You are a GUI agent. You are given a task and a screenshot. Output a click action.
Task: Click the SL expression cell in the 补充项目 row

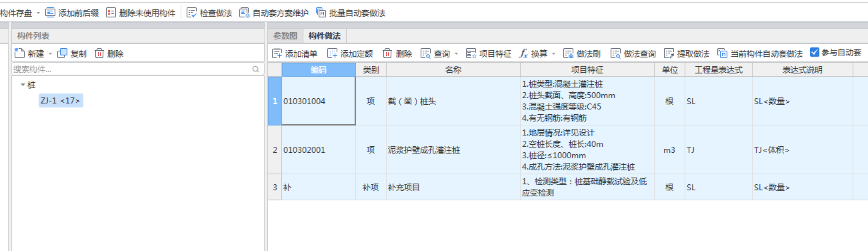(718, 188)
